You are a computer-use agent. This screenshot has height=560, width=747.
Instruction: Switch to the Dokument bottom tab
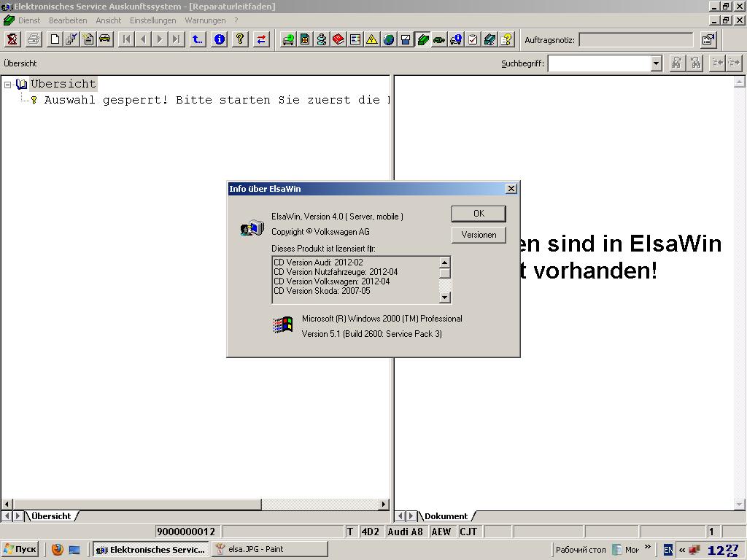click(446, 516)
